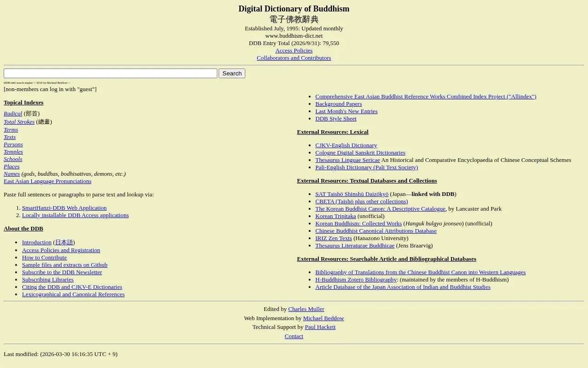Click the dictionary search input field
Viewport: 588px width, 368px height.
coord(110,73)
